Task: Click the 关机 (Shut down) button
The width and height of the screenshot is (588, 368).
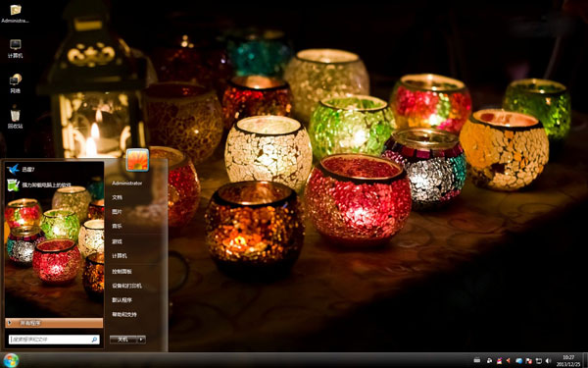Action: coord(123,340)
